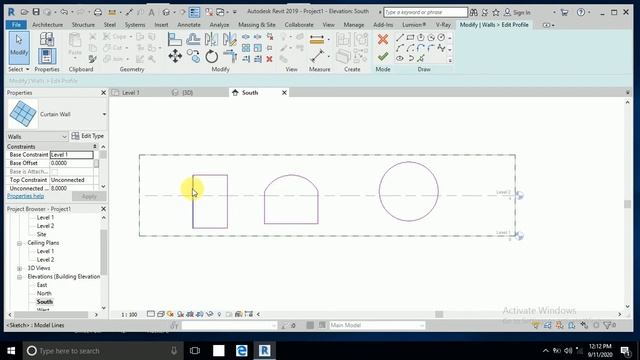Click the Save icon in quick access toolbar
Screen dimensions: 640x360
pos(36,12)
